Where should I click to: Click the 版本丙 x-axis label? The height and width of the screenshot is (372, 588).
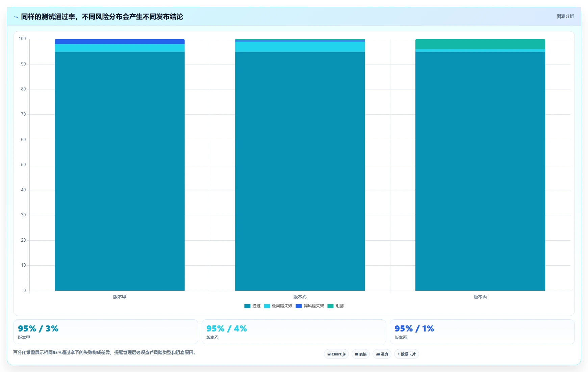(480, 297)
